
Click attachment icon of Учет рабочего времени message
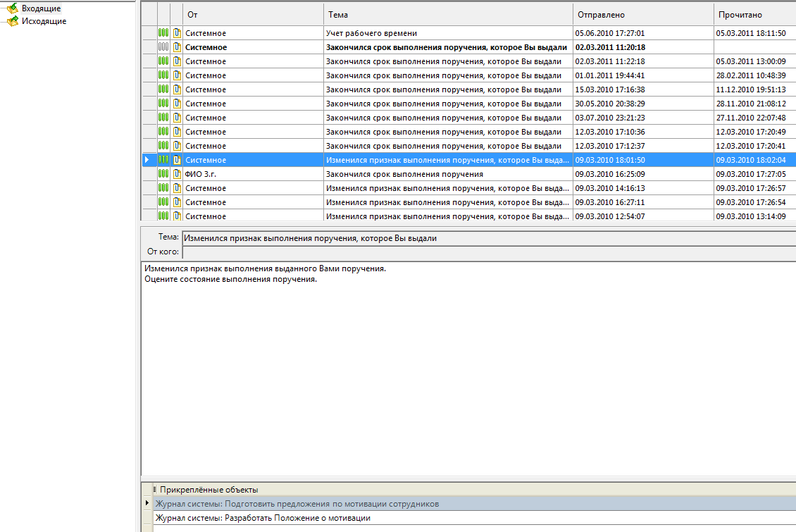(178, 33)
